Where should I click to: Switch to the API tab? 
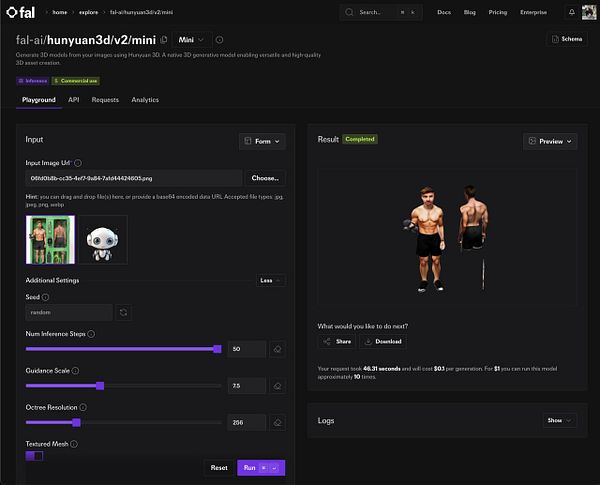coord(73,100)
